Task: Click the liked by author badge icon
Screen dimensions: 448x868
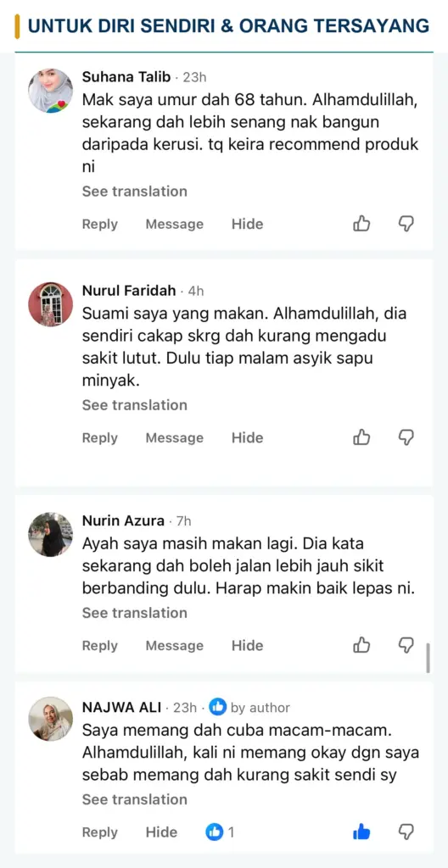Action: (x=218, y=707)
